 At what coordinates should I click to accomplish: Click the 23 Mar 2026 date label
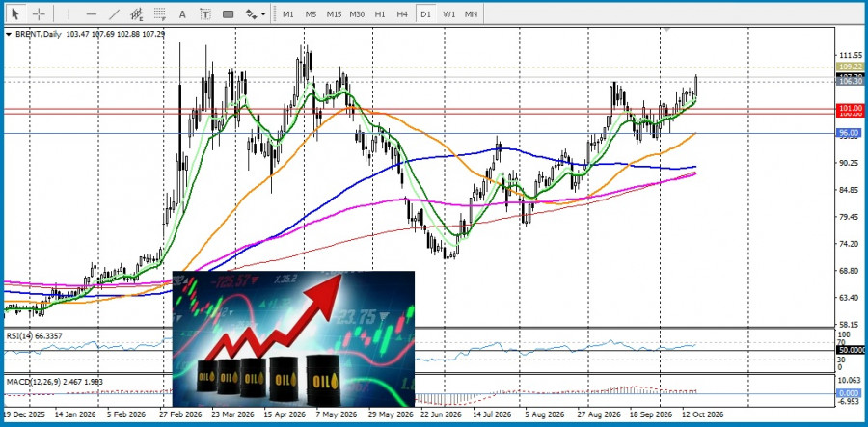tap(231, 414)
